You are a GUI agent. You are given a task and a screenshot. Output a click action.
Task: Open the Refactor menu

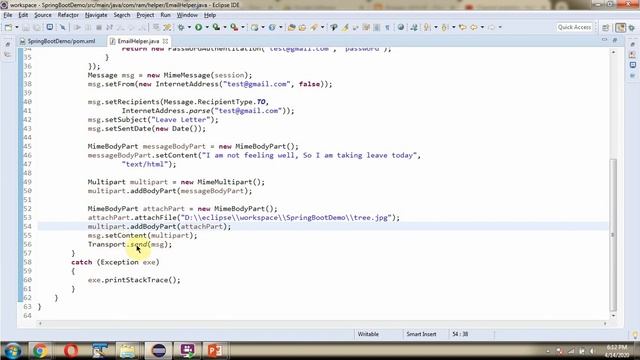pyautogui.click(x=68, y=15)
